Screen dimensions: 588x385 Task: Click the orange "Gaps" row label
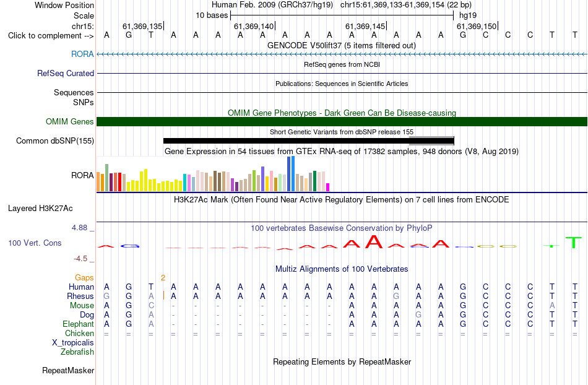tap(84, 277)
